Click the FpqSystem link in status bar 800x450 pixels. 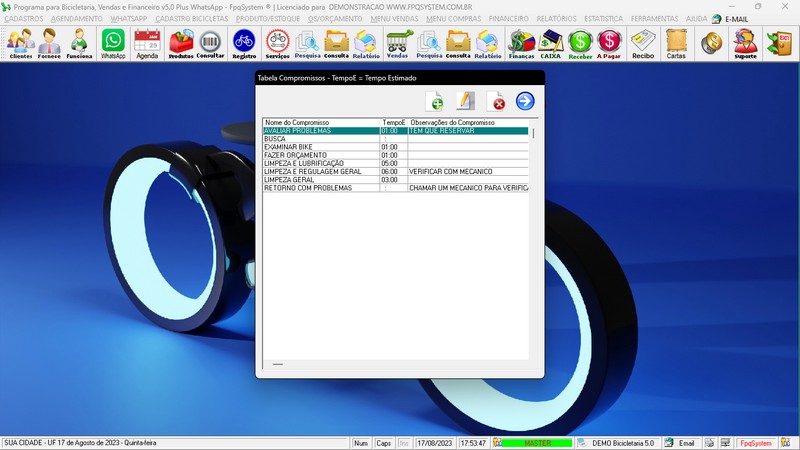[755, 442]
